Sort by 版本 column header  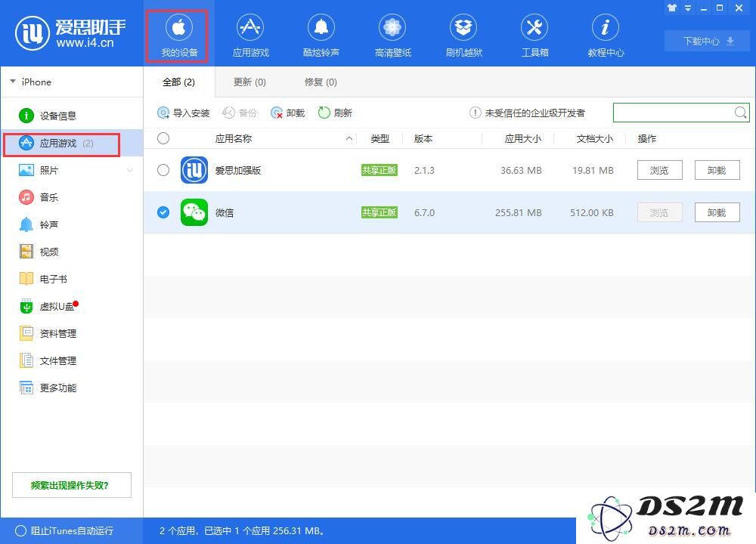423,139
